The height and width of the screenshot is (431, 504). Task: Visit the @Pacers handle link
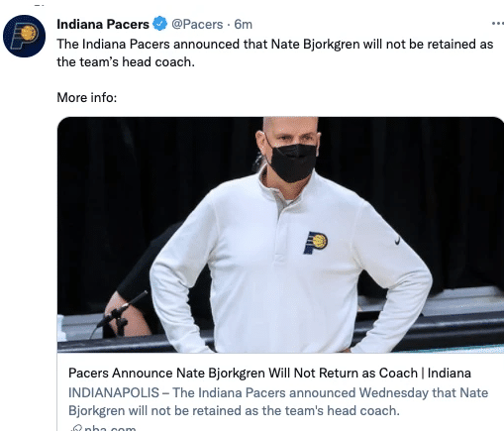(197, 24)
